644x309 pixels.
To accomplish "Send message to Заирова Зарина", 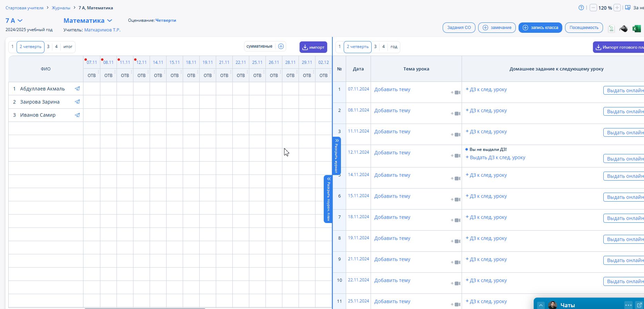I will [77, 102].
